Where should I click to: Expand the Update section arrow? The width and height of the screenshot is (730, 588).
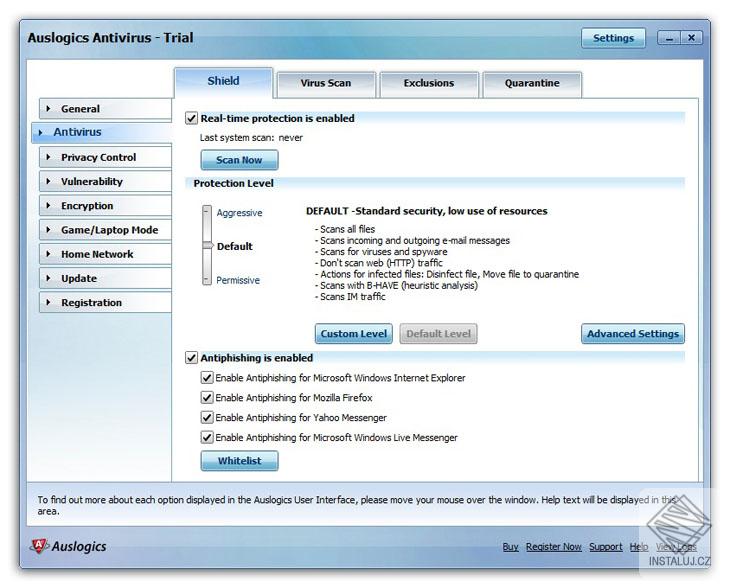coord(48,278)
